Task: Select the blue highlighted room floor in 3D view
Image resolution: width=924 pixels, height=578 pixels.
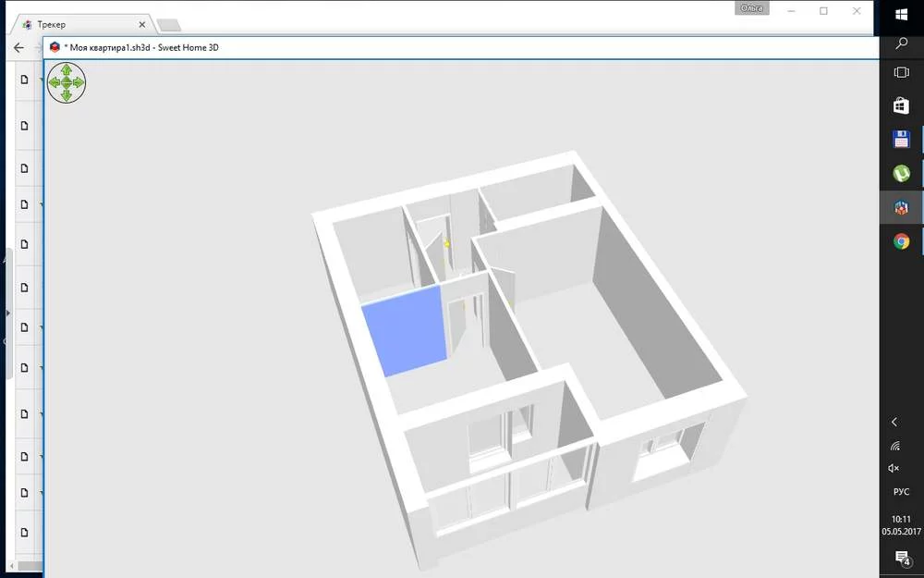Action: click(405, 330)
